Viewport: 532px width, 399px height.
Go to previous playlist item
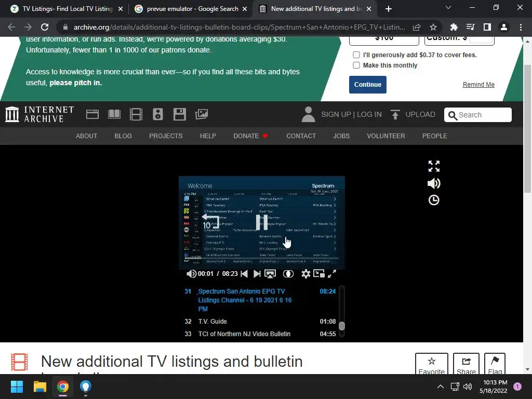(244, 274)
